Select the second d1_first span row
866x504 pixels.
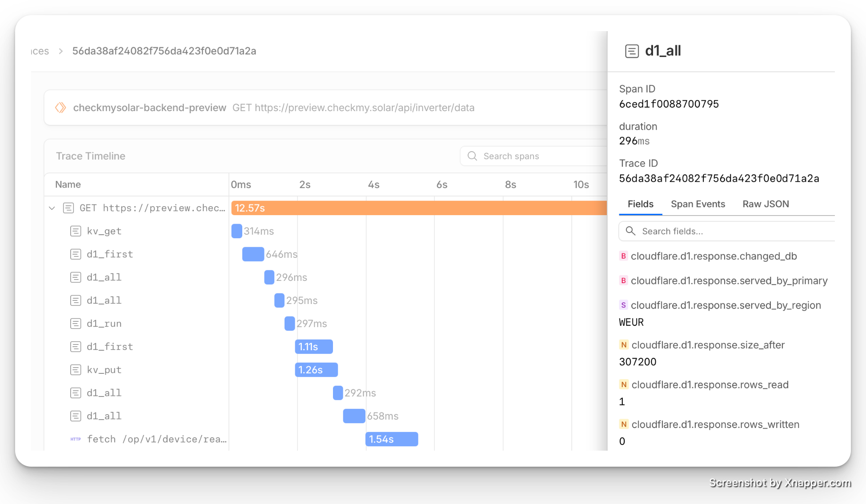(x=110, y=347)
